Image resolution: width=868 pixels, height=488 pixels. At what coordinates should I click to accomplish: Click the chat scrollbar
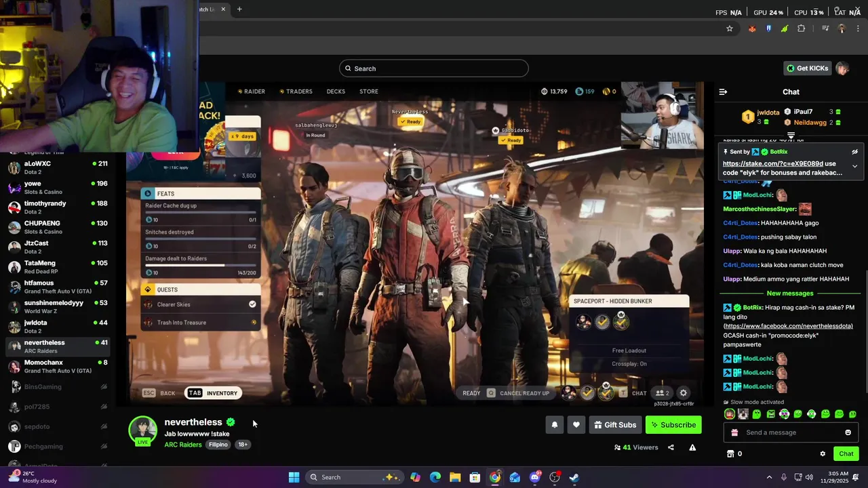pyautogui.click(x=865, y=332)
